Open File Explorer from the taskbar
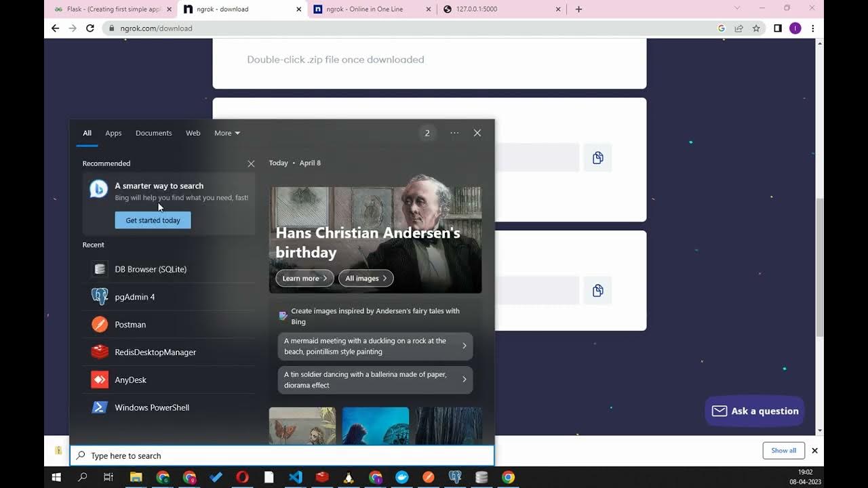Image resolution: width=868 pixels, height=488 pixels. click(x=136, y=477)
